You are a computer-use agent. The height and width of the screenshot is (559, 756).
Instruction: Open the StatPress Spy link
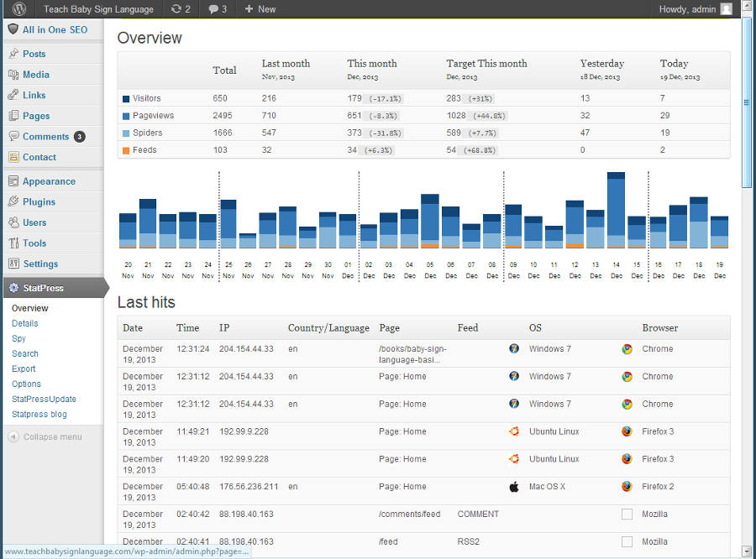pyautogui.click(x=18, y=338)
